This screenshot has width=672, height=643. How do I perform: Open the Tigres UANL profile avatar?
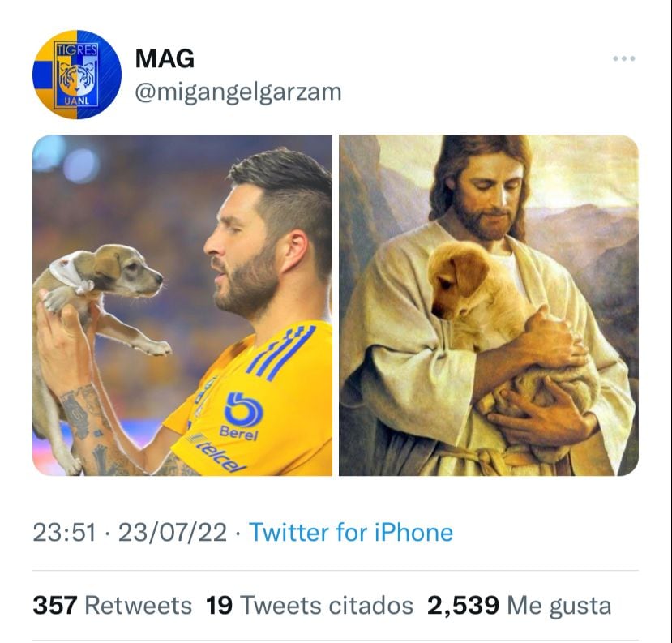[76, 75]
